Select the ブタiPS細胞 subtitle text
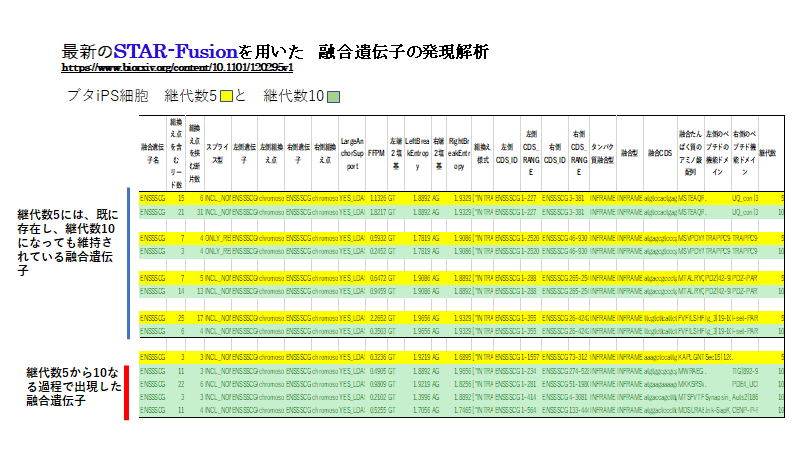The width and height of the screenshot is (800, 450). point(108,95)
